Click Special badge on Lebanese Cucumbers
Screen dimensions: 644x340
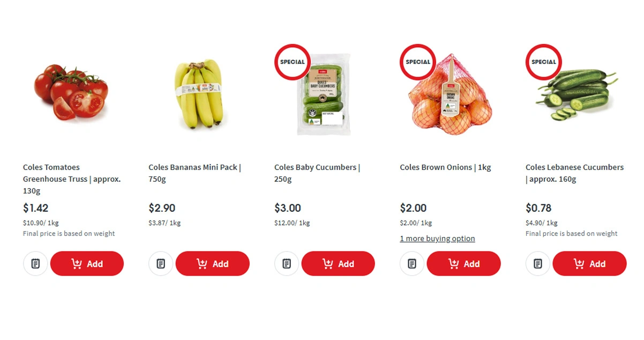pyautogui.click(x=544, y=62)
